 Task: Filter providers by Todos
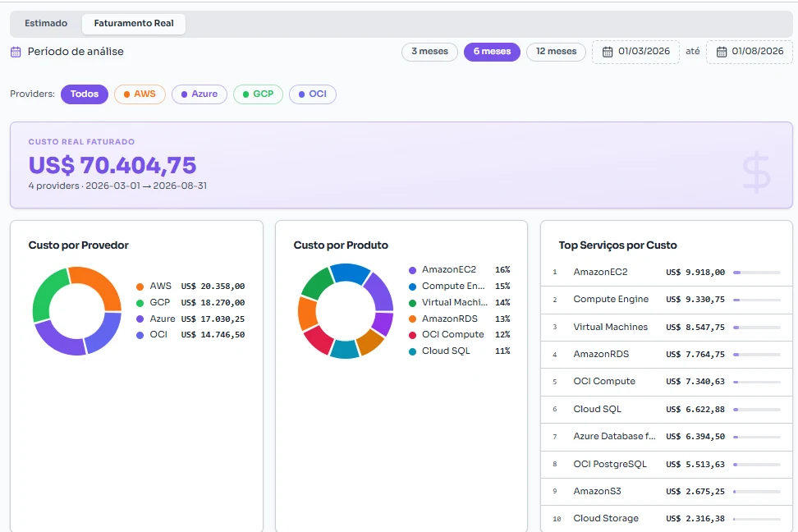pyautogui.click(x=85, y=94)
